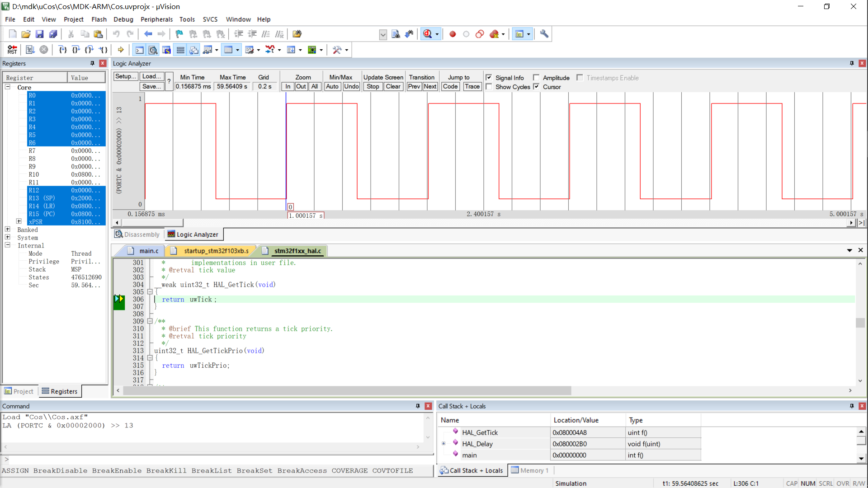Enable the Timestamps Enable checkbox

pyautogui.click(x=581, y=77)
